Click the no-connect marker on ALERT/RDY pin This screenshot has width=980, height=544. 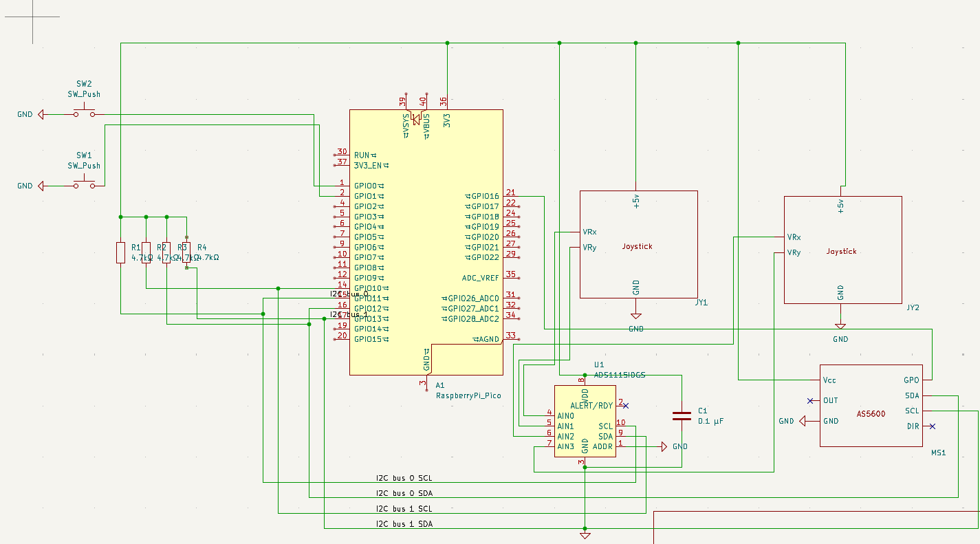coord(625,405)
